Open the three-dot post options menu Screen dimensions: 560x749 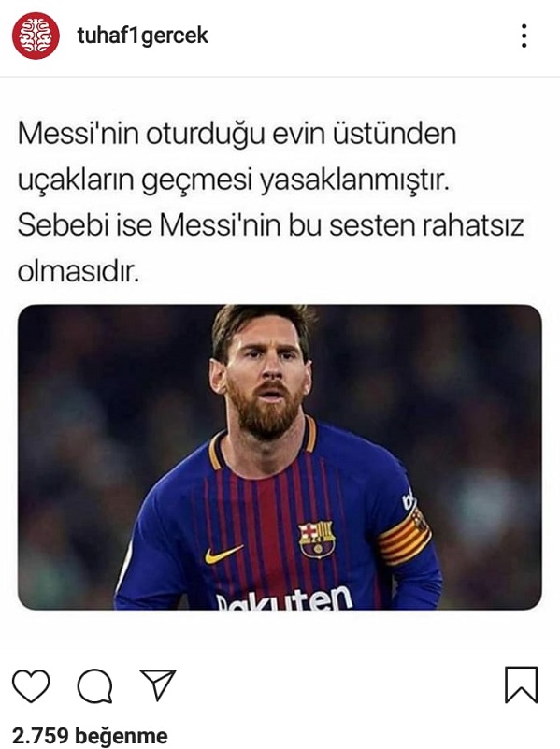(524, 36)
